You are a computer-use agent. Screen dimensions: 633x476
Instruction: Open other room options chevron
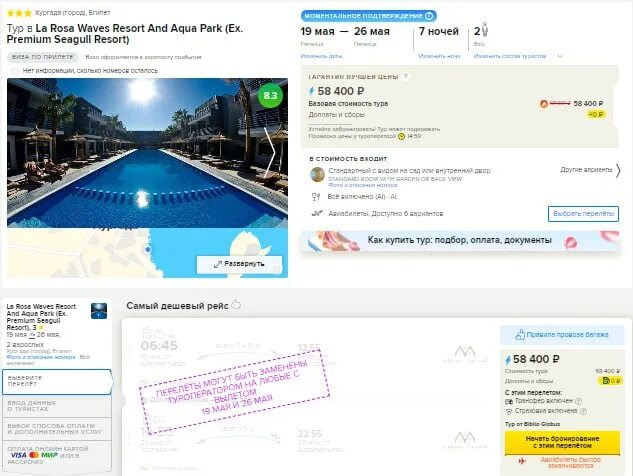click(x=618, y=170)
